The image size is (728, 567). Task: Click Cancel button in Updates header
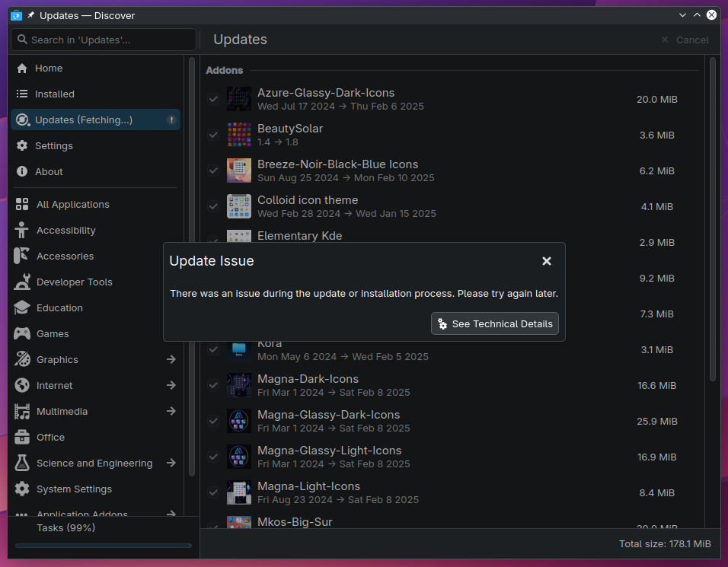[685, 40]
